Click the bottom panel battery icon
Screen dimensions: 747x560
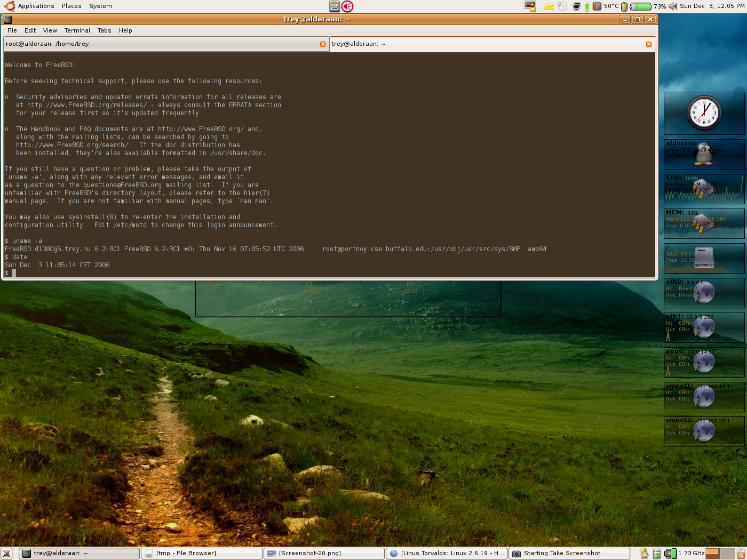pos(657,554)
